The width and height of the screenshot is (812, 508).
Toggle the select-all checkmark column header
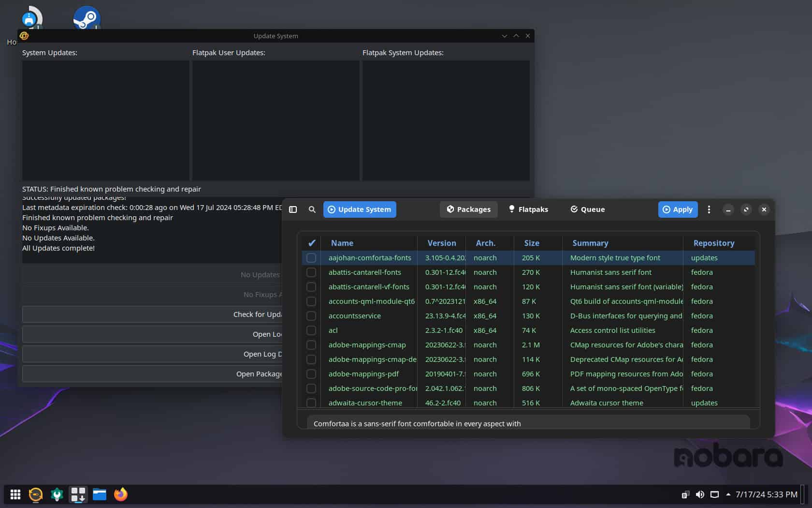click(x=312, y=243)
